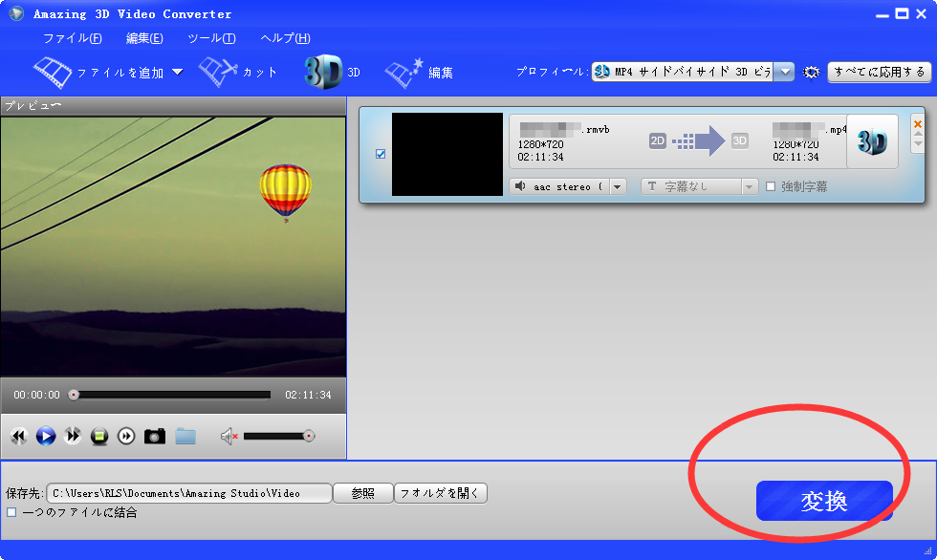The width and height of the screenshot is (937, 560).
Task: Click the profile settings gear icon
Action: (x=812, y=72)
